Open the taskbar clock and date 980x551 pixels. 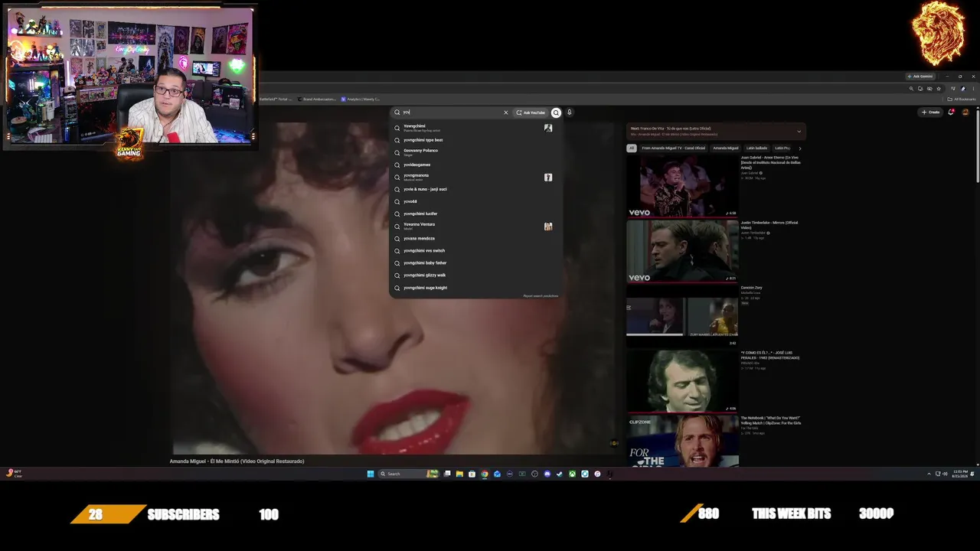click(x=960, y=474)
